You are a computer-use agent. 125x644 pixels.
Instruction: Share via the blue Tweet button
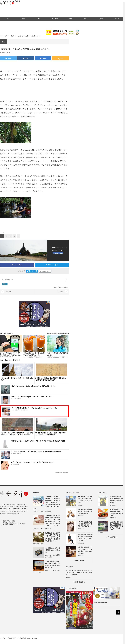click(x=8, y=58)
